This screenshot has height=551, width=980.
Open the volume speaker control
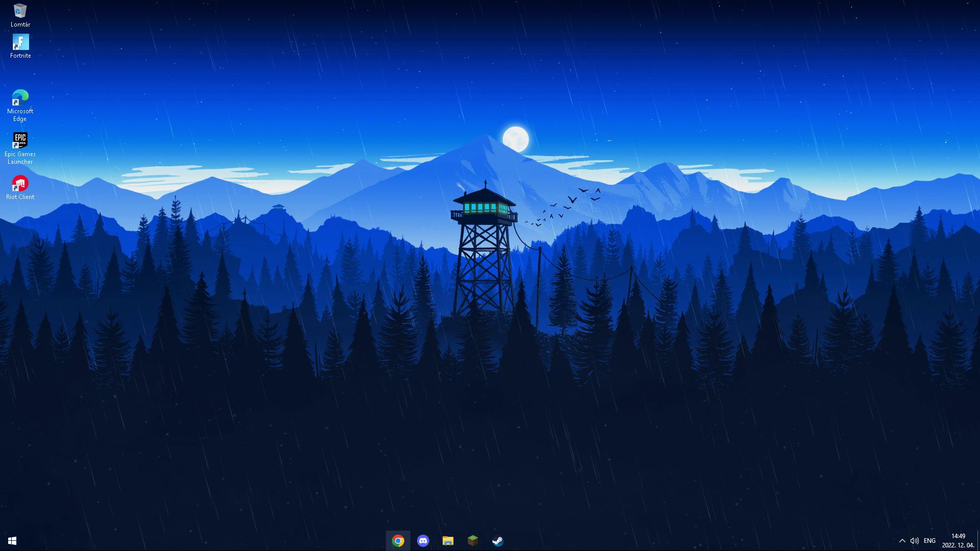point(914,541)
